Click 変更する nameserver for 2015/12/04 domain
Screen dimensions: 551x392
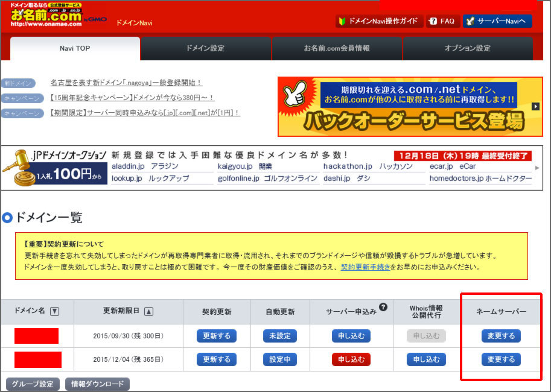click(x=501, y=359)
